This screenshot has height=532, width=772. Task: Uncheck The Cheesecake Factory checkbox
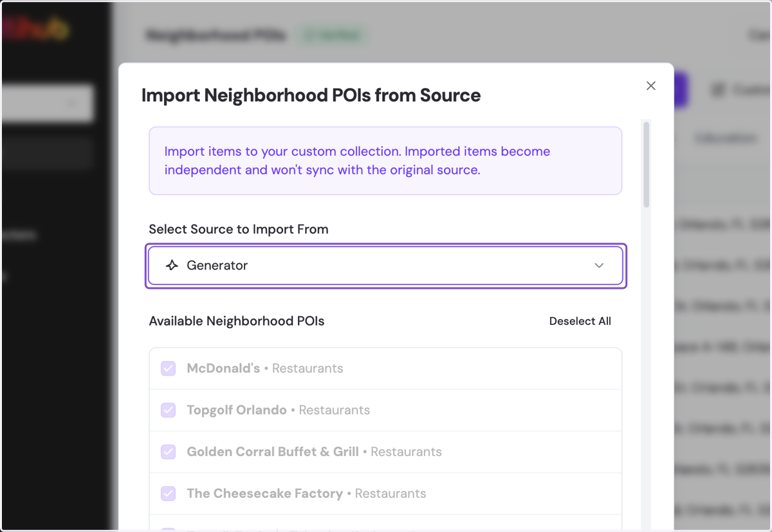pyautogui.click(x=168, y=494)
